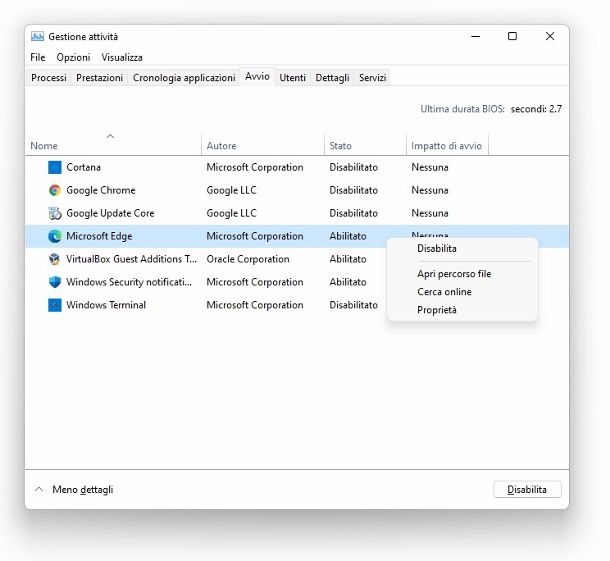Minimize the Gestione attività window

point(475,36)
